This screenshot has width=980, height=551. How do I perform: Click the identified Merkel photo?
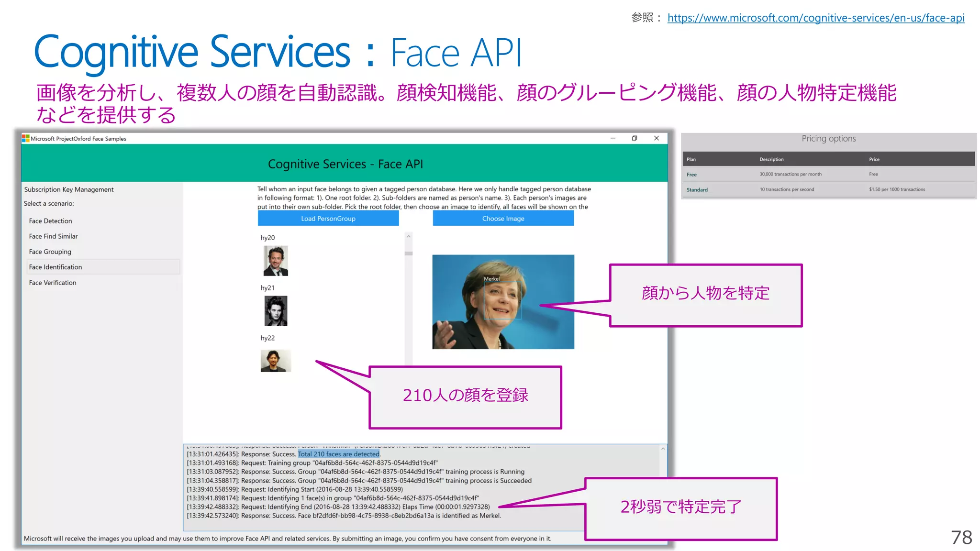pyautogui.click(x=503, y=302)
